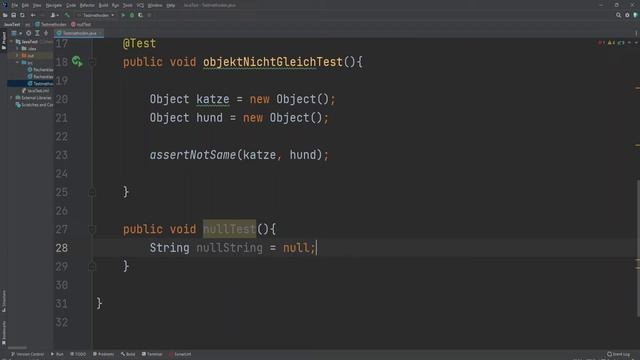The width and height of the screenshot is (640, 360).
Task: Click the Open folder toolbar icon
Action: click(5, 15)
